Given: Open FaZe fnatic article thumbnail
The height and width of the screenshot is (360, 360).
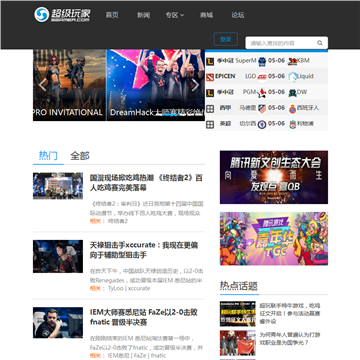Looking at the screenshot, I should point(58,323).
